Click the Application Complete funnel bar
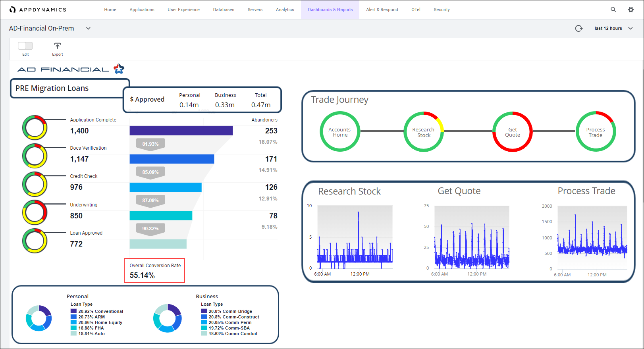Screen dimensions: 644x349 coord(181,131)
